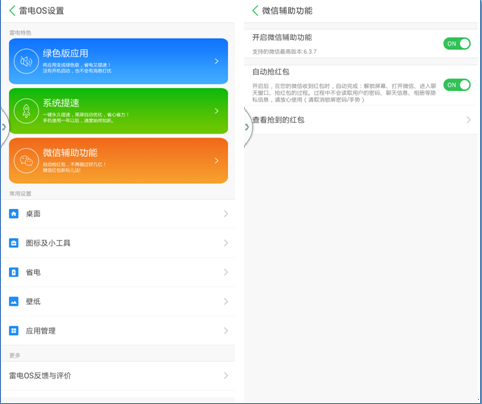
Task: Click the battery icon next to 省电
Action: (x=14, y=272)
